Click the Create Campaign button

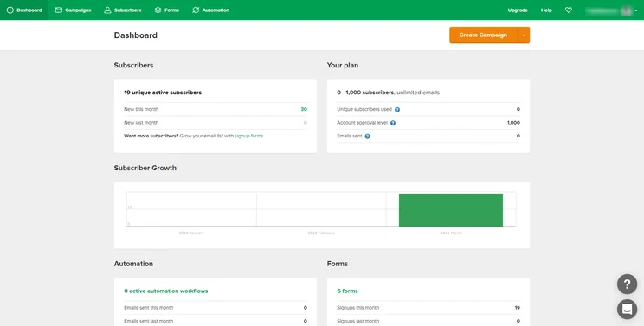pyautogui.click(x=483, y=35)
